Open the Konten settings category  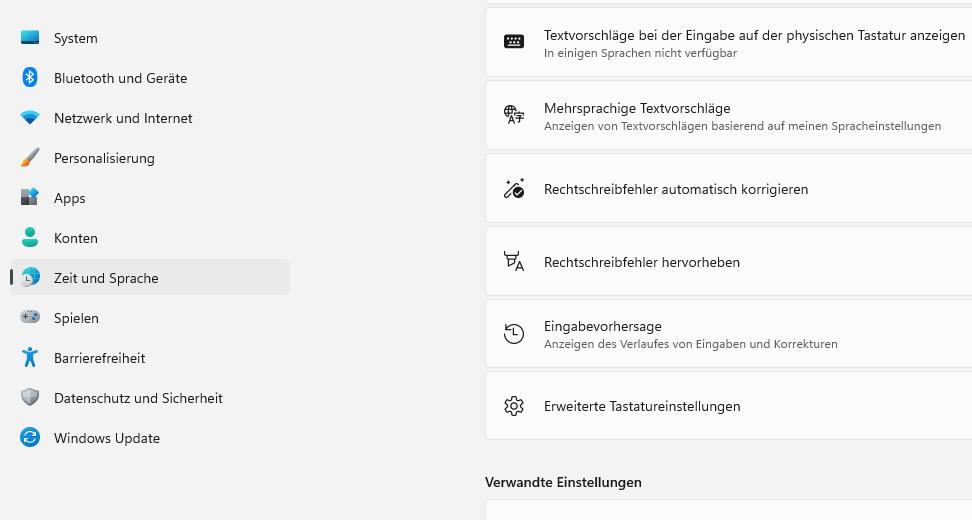(x=75, y=238)
